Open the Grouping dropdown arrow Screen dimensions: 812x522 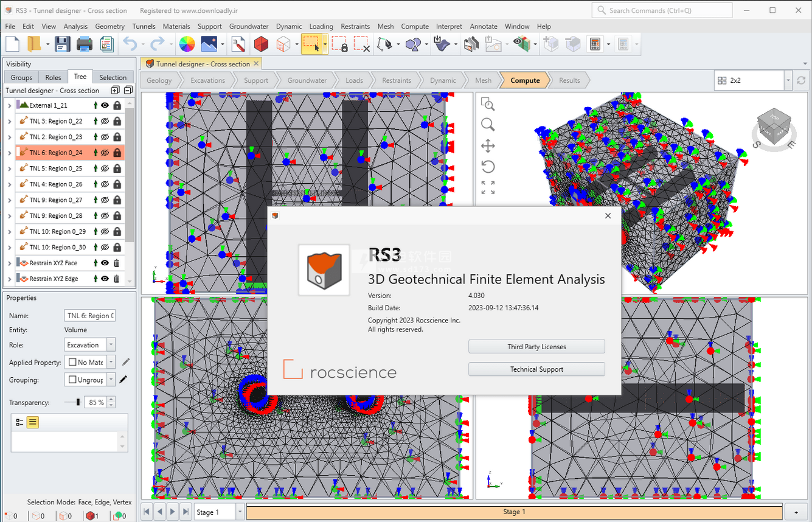point(111,380)
